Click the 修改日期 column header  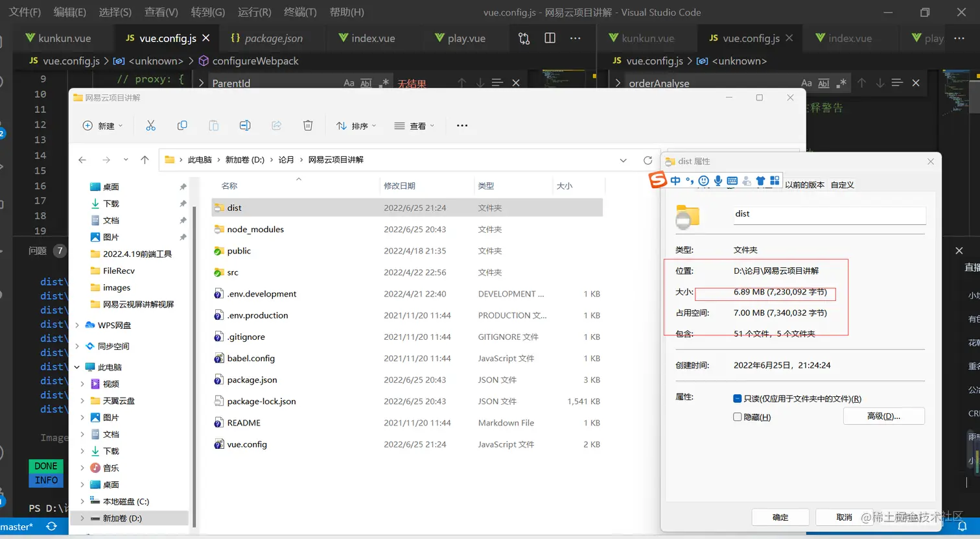pos(426,186)
